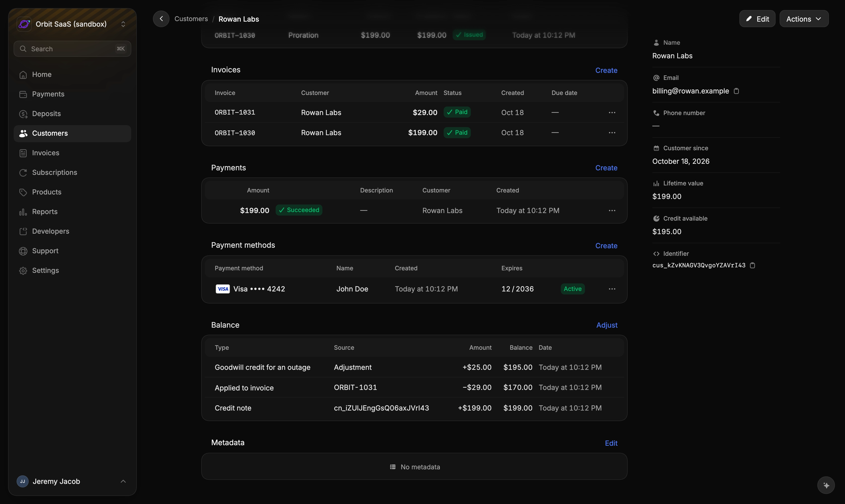The height and width of the screenshot is (504, 845).
Task: Click credit note source cn_iZUIJEngGsQ06axJVrl43
Action: click(x=381, y=408)
